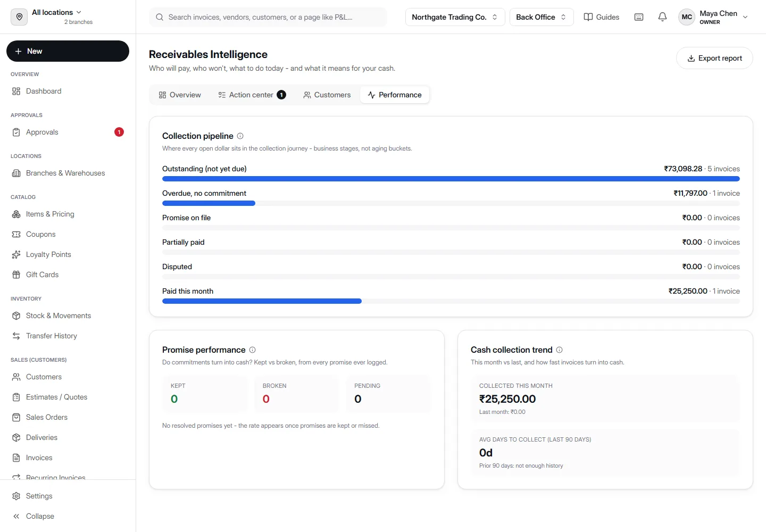Open the Action center tab
Screen dimensions: 766x532
(252, 95)
